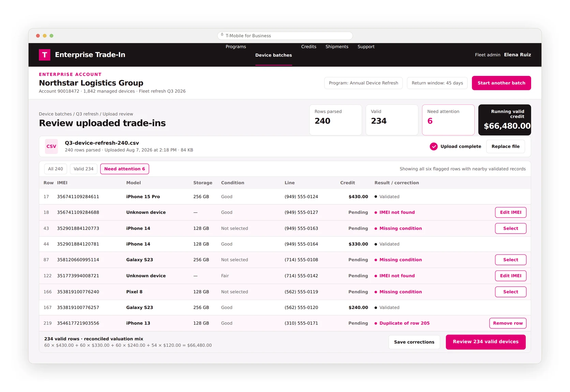Click the Upload complete checkmark icon
The width and height of the screenshot is (570, 392).
tap(434, 146)
